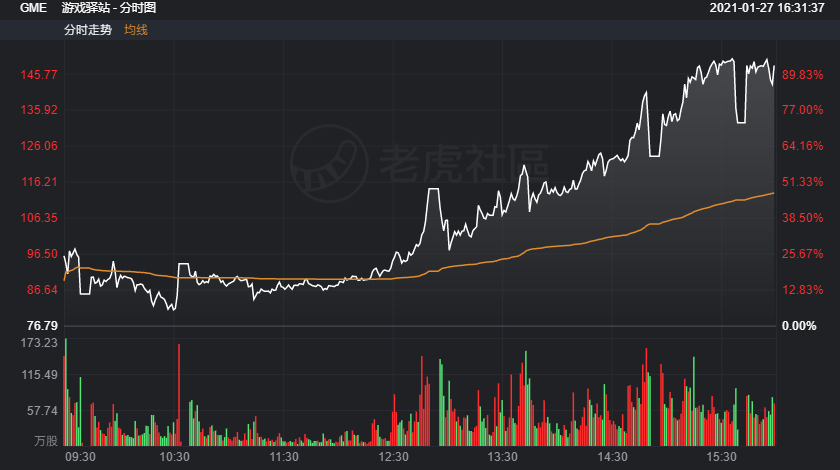The width and height of the screenshot is (840, 470).
Task: Click the 173.23 volume axis label
Action: point(39,343)
